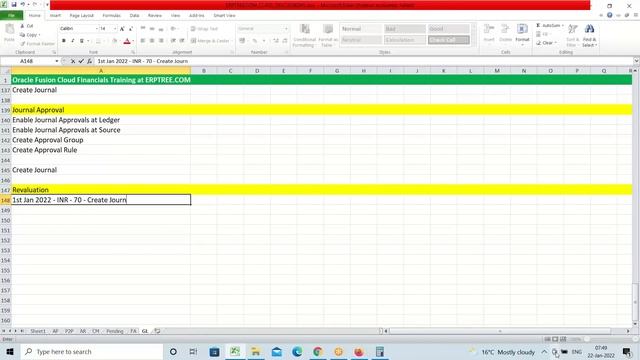Open Find & Select binoculars menu
Viewport: 640px width, 360px height.
click(589, 35)
